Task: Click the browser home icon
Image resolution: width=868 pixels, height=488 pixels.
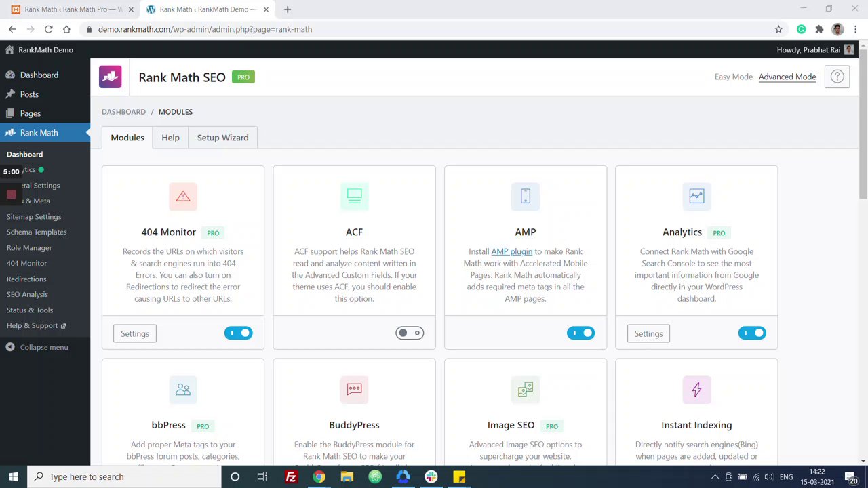Action: click(x=66, y=29)
